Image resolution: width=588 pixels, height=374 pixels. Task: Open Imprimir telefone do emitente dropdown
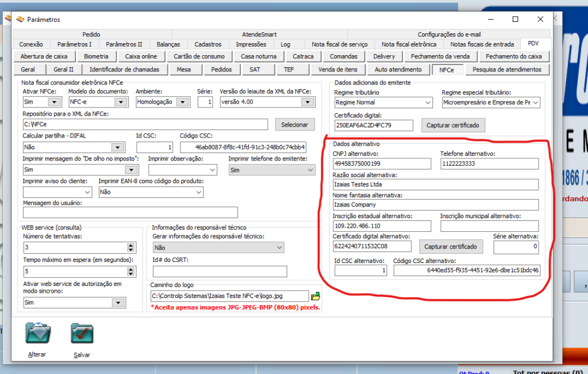310,170
